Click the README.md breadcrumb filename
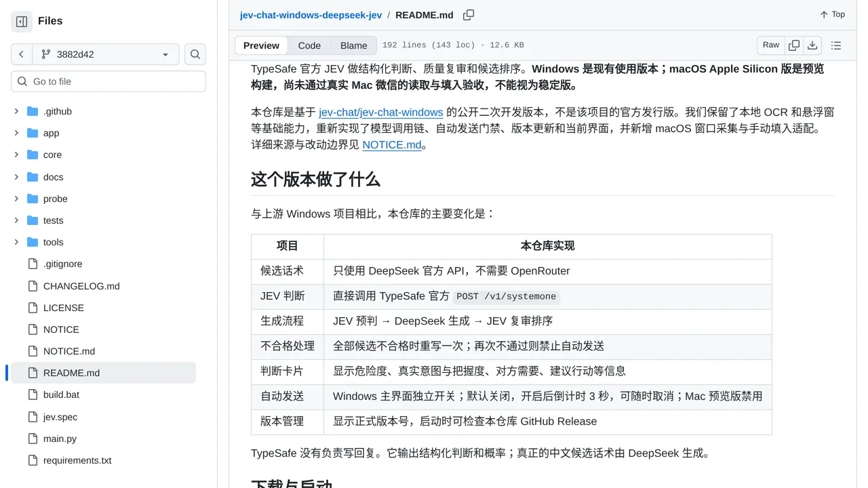 pyautogui.click(x=425, y=15)
